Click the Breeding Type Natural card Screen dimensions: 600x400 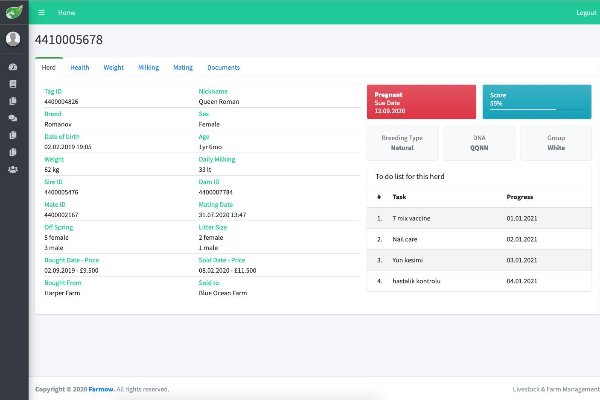point(402,142)
